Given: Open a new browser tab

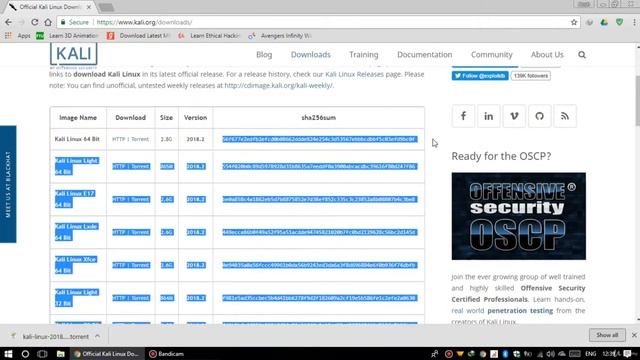Looking at the screenshot, I should (x=106, y=7).
